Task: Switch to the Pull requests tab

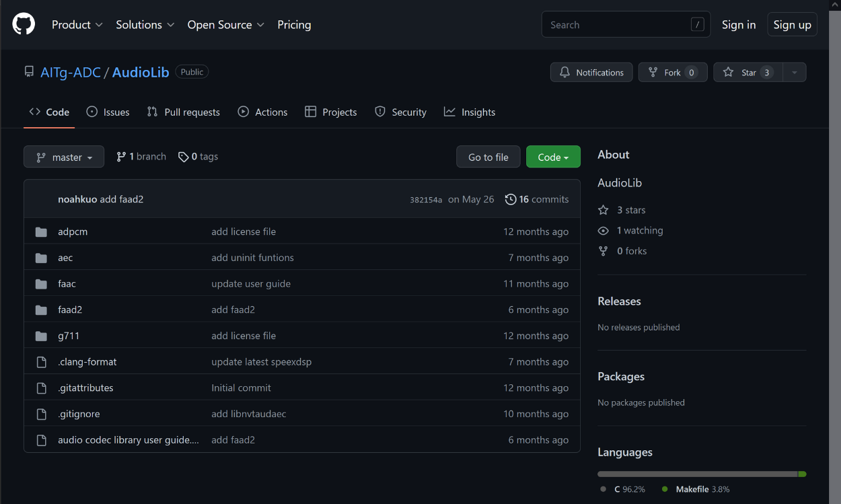Action: (x=184, y=112)
